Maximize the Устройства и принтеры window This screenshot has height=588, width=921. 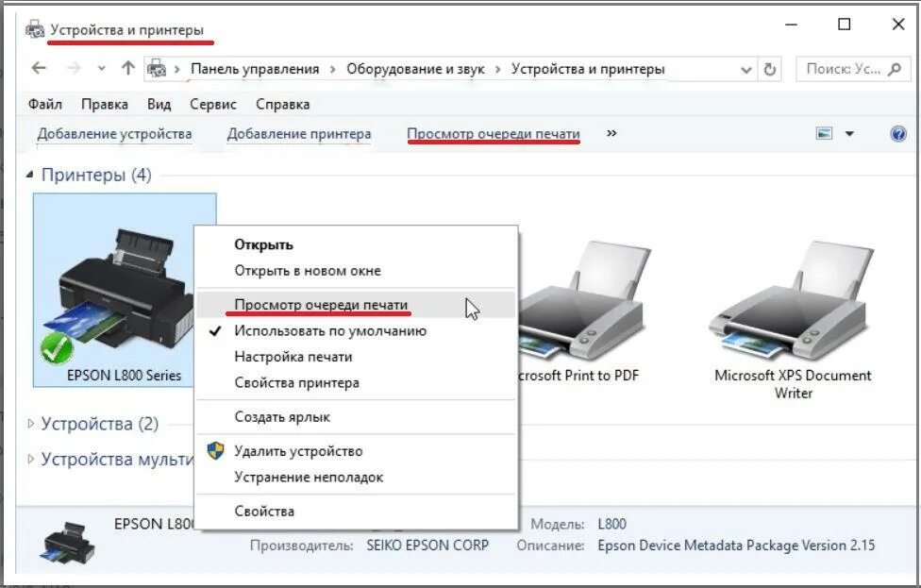tap(844, 25)
